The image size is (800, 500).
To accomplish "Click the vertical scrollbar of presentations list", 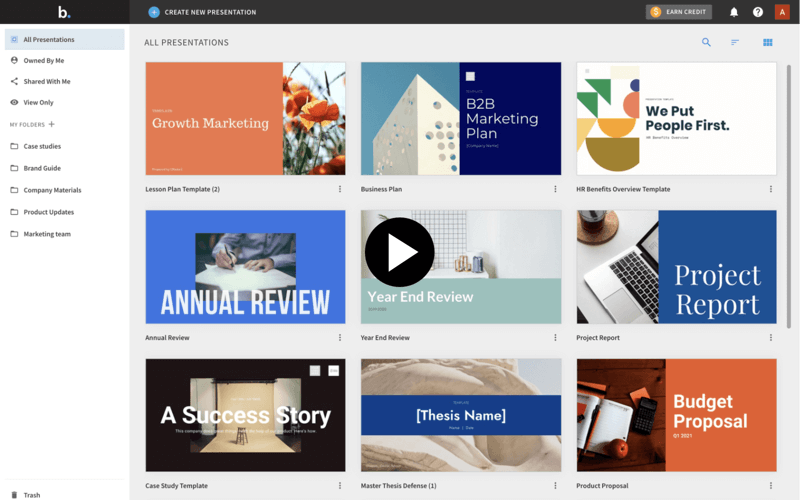I will coord(789,196).
